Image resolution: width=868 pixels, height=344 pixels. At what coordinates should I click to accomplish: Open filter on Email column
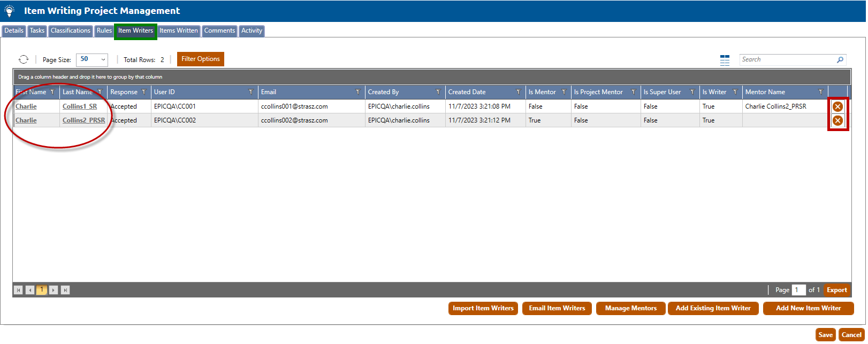[357, 92]
